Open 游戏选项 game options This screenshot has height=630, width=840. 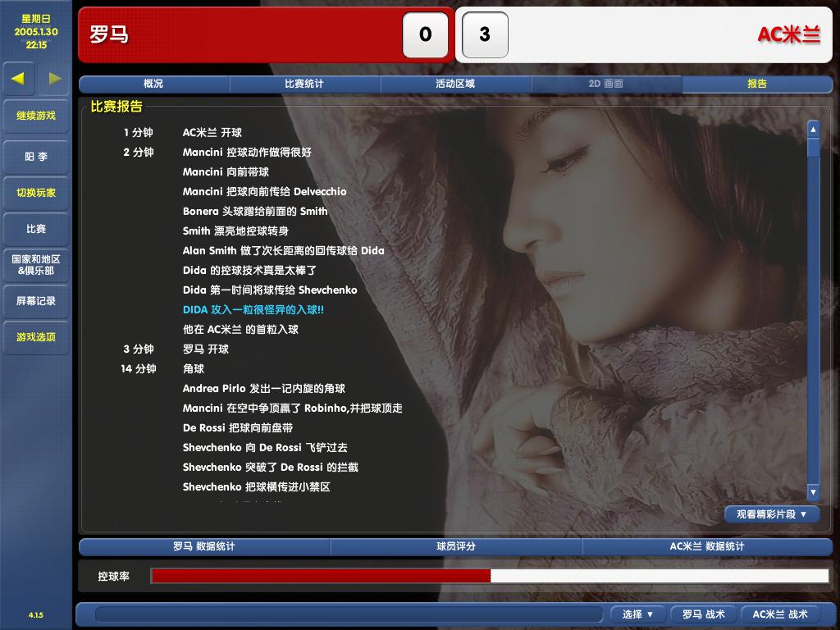click(36, 337)
